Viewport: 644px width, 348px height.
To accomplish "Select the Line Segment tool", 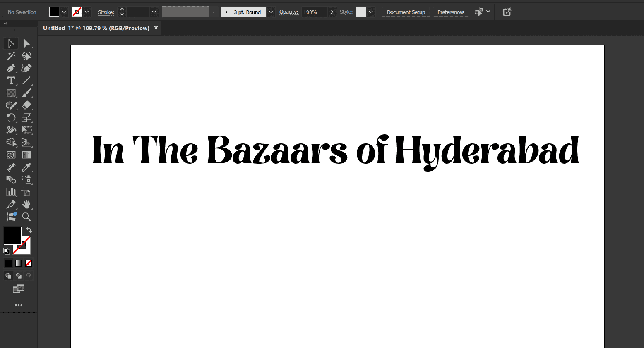I will [27, 81].
